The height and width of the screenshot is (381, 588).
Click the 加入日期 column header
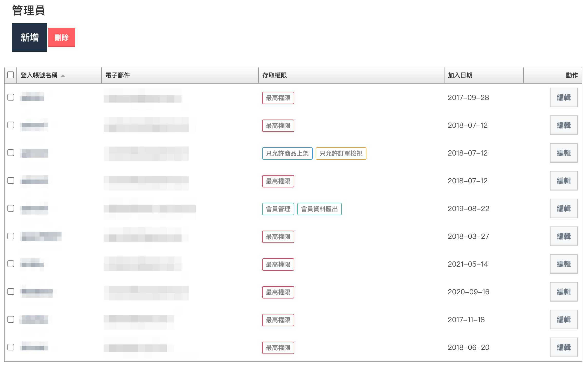(x=460, y=75)
